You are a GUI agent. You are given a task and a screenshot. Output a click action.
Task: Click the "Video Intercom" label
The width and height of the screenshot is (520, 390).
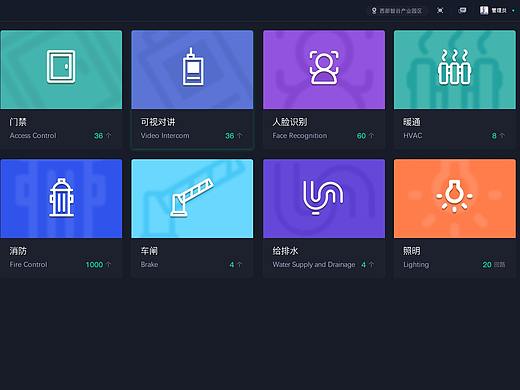(x=165, y=135)
